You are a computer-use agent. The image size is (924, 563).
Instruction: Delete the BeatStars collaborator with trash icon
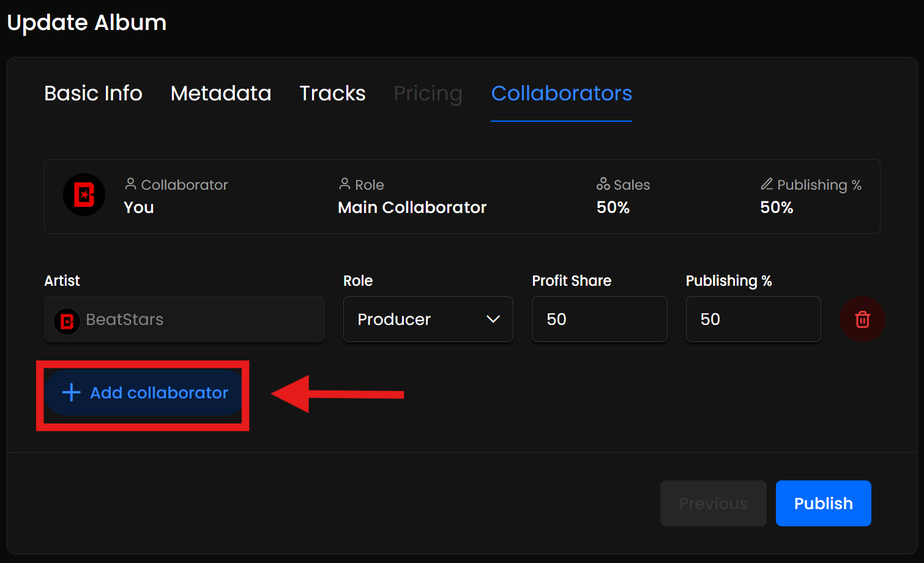tap(862, 319)
